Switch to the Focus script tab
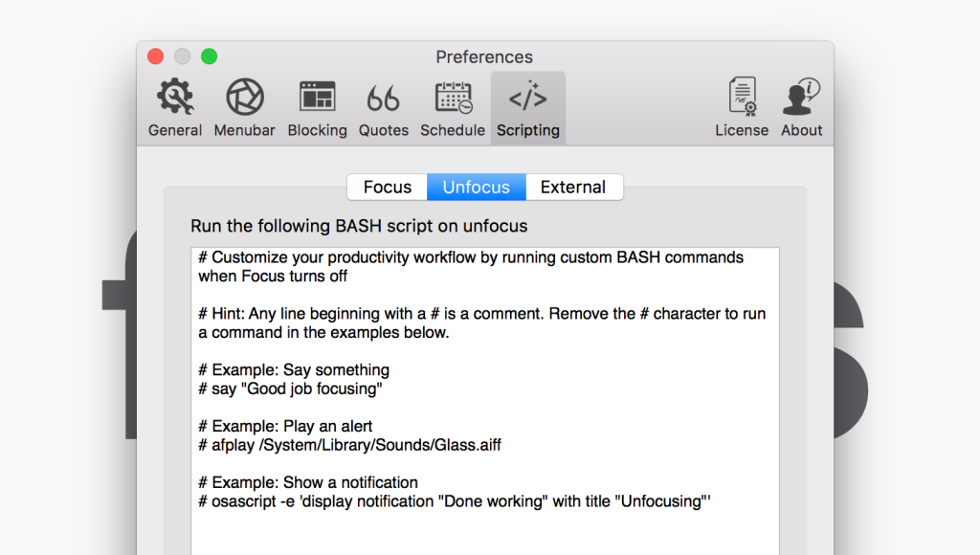The image size is (980, 555). pos(388,187)
